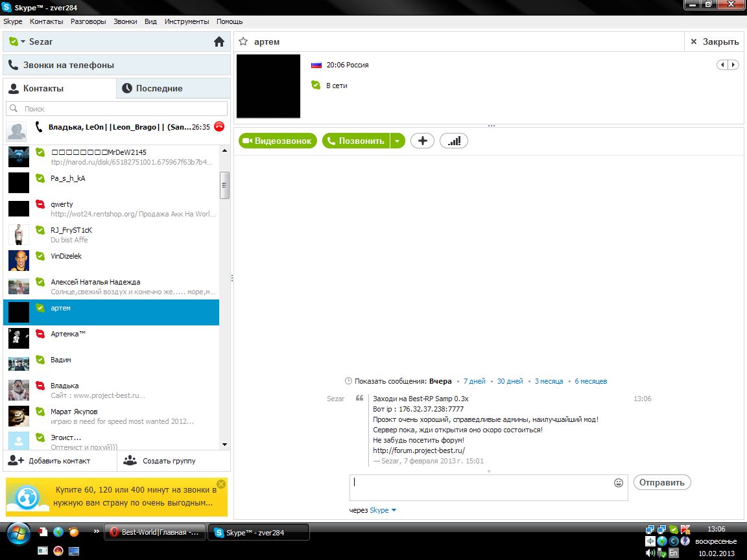Click contact list scroll up arrow

(225, 150)
